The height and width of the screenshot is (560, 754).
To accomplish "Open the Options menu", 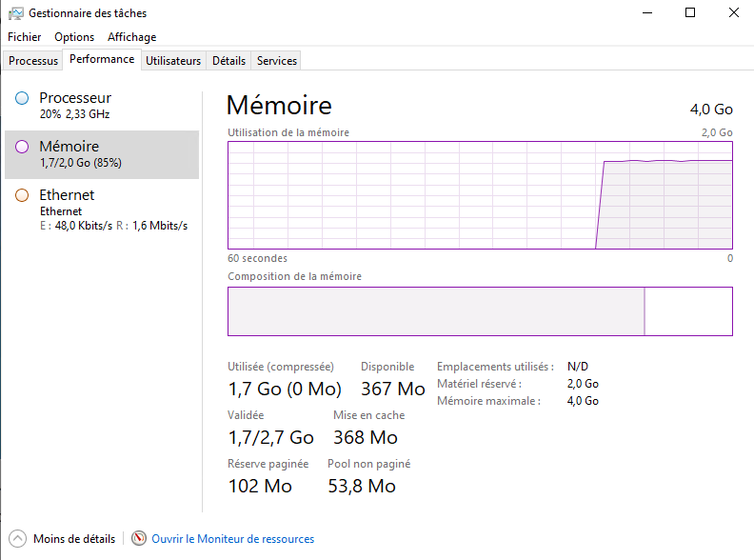I will (x=74, y=37).
